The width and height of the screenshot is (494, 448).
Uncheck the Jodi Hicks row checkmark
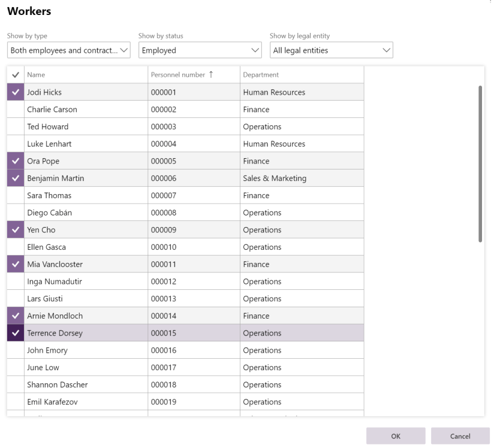click(15, 92)
